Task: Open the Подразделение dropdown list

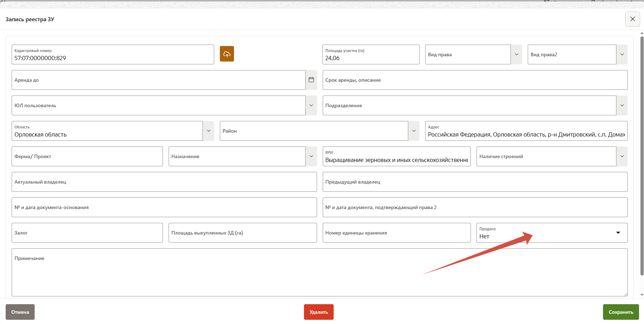Action: [x=622, y=105]
